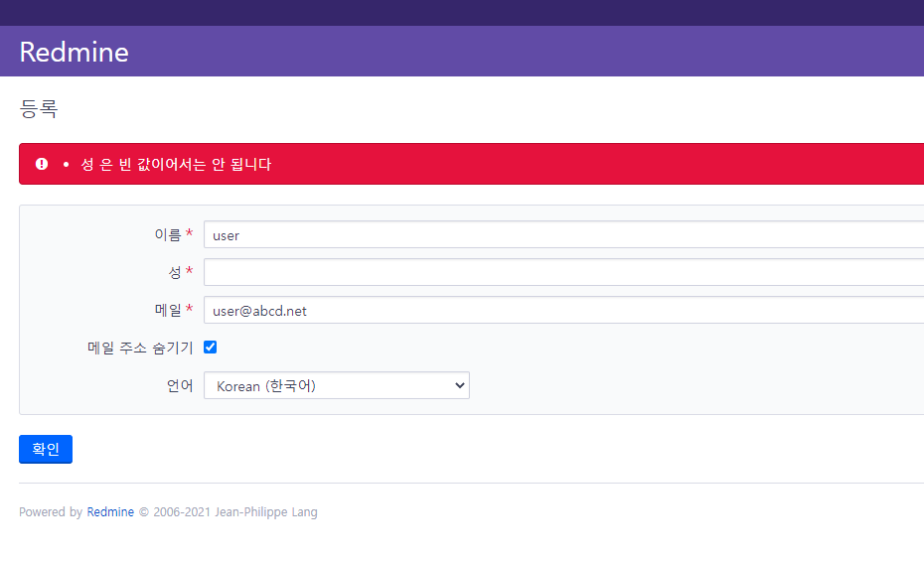924x562 pixels.
Task: Click the 이름 field label
Action: (x=168, y=234)
